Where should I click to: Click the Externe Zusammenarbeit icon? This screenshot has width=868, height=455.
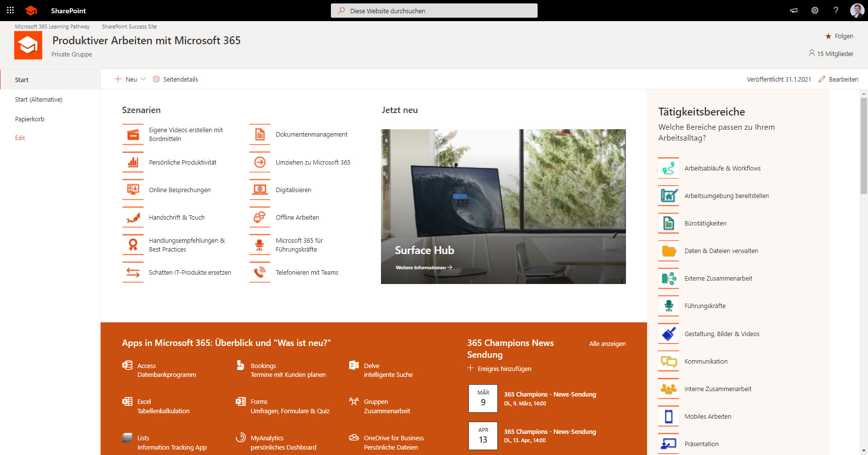[x=669, y=279]
